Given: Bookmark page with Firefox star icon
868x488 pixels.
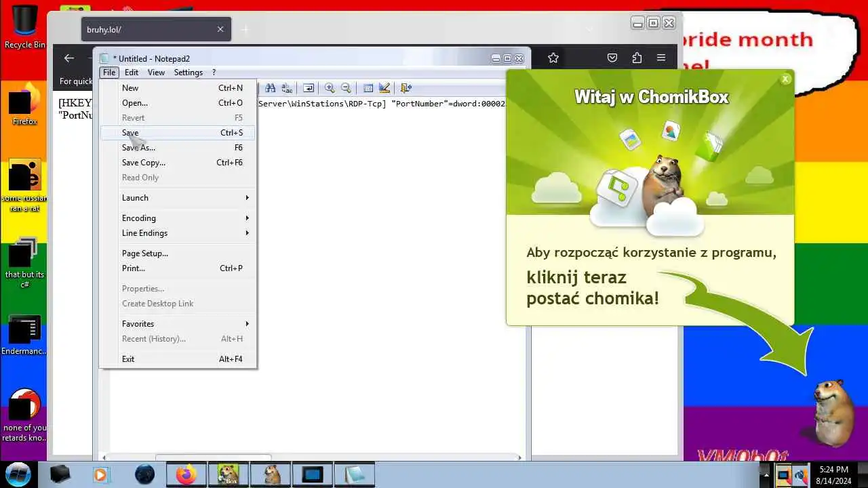Looking at the screenshot, I should pyautogui.click(x=553, y=58).
